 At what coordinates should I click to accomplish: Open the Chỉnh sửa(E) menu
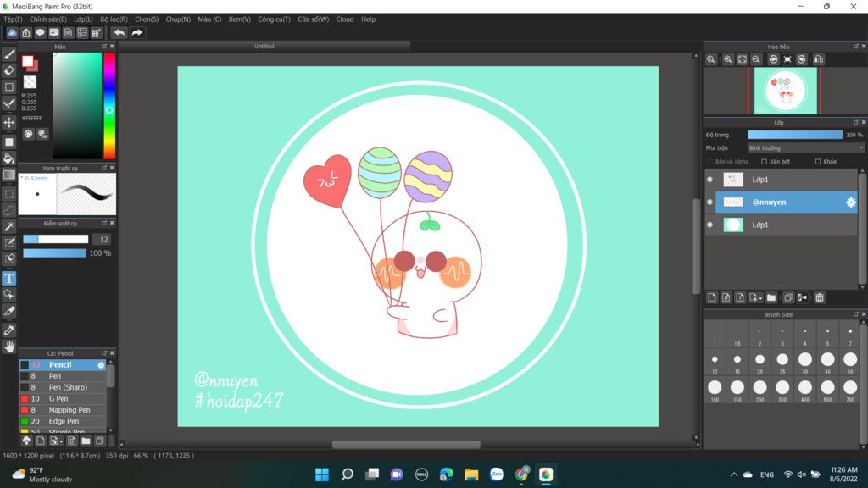(48, 19)
